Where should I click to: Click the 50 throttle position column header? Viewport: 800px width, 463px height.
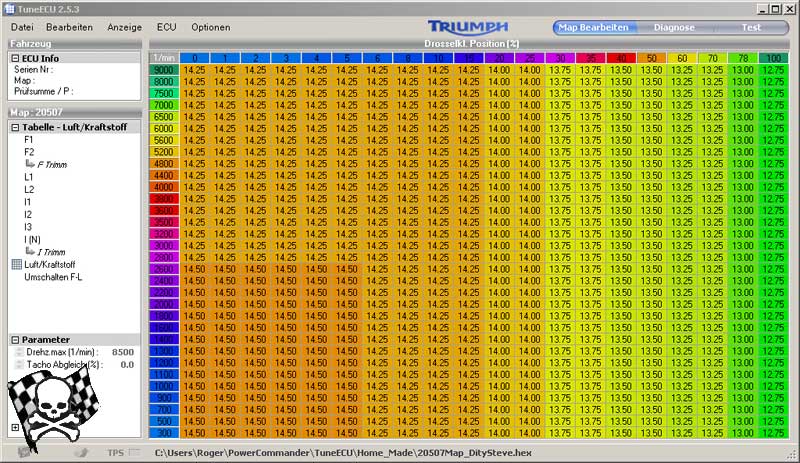652,58
